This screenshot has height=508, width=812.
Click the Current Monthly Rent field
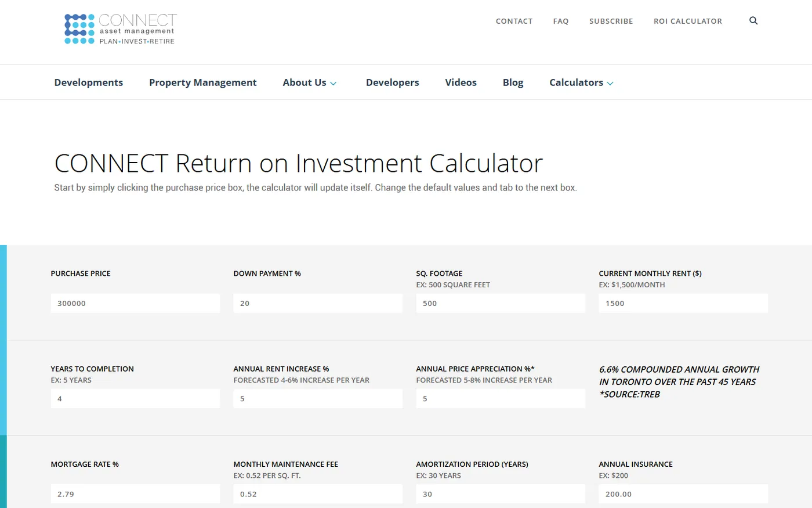(683, 303)
